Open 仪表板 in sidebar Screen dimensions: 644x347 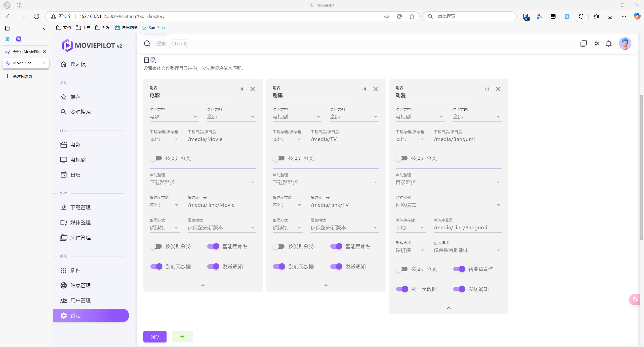[x=91, y=64]
